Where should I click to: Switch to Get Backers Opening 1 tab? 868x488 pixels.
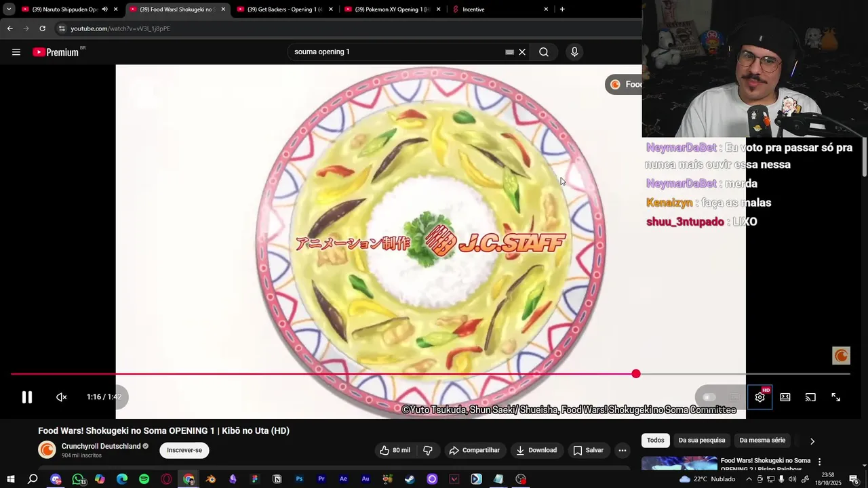283,9
